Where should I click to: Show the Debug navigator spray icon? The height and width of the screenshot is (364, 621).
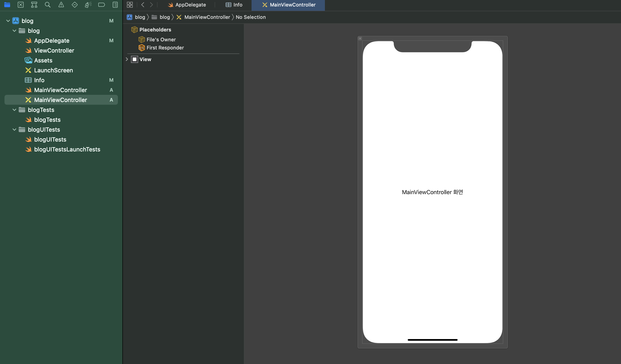tap(88, 5)
